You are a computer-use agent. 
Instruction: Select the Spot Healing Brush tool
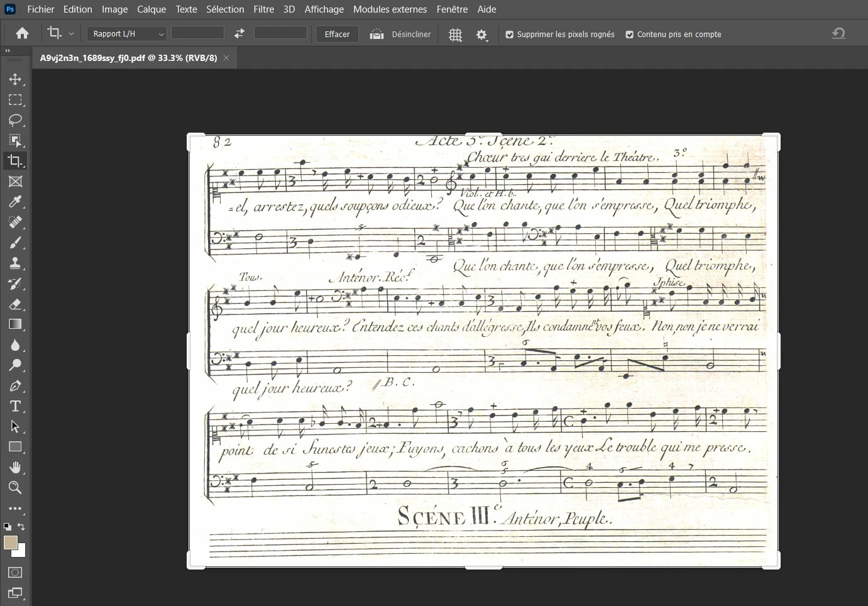[x=15, y=223]
